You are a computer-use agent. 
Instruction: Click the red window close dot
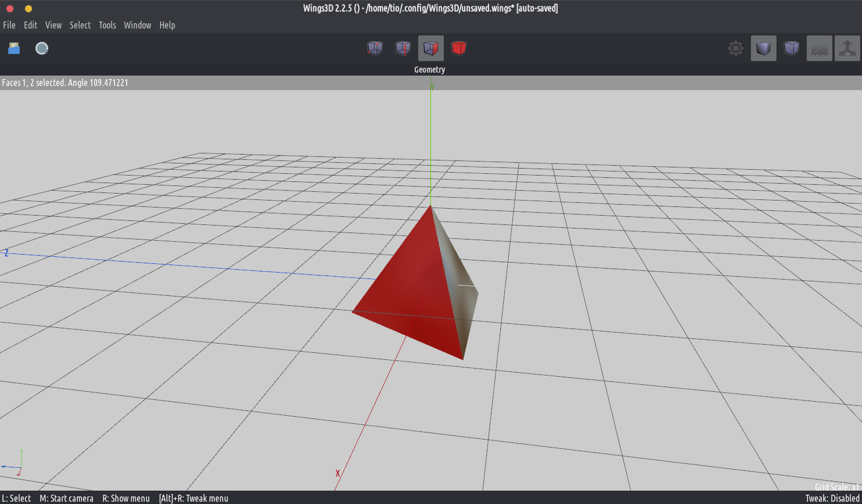(10, 9)
